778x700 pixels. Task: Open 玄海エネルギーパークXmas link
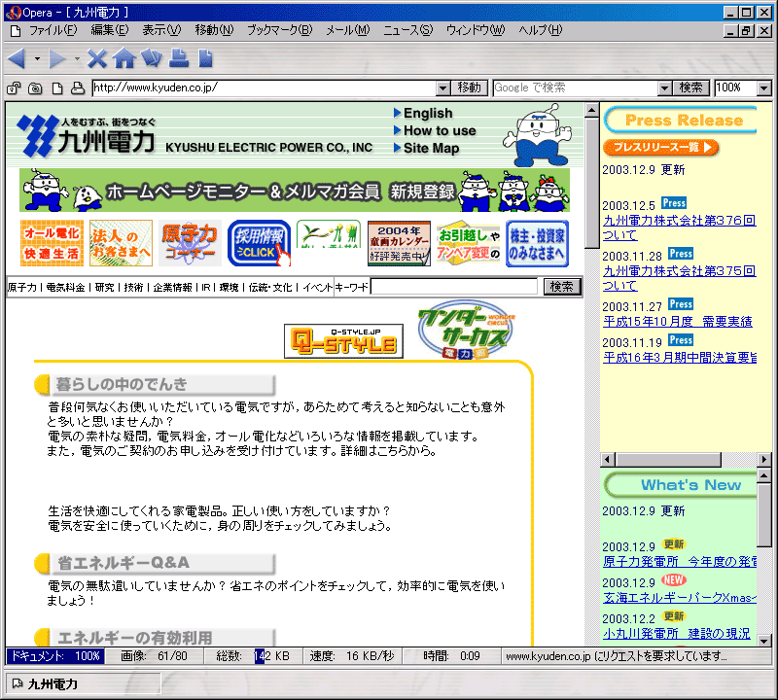tap(679, 598)
